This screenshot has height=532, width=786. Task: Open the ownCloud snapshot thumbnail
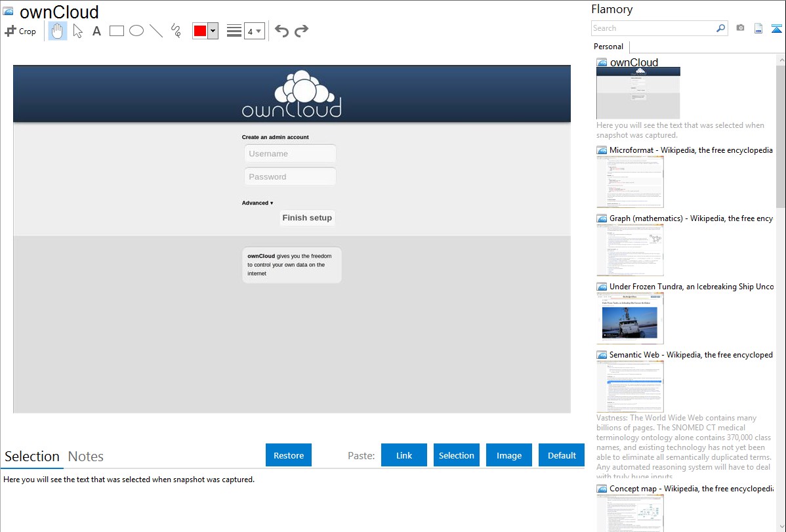(638, 93)
